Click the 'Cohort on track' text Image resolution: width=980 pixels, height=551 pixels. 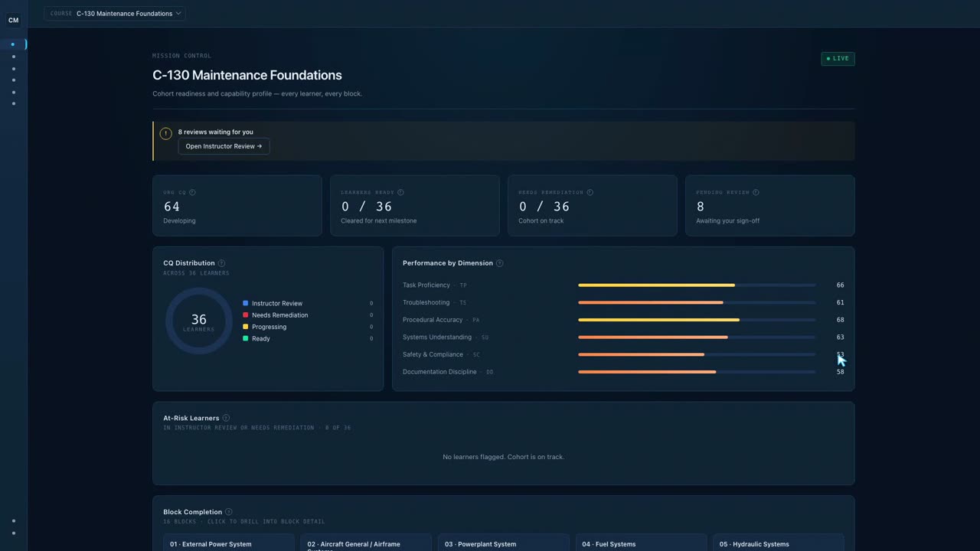pyautogui.click(x=541, y=220)
